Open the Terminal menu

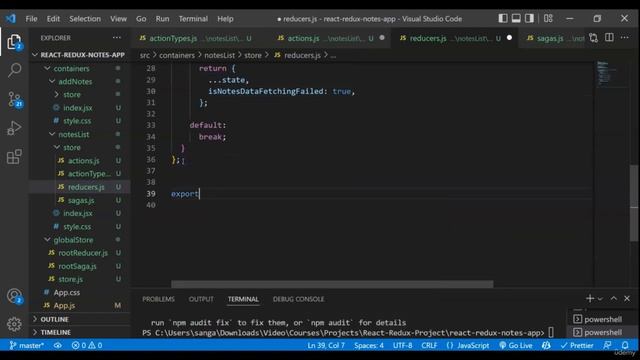point(193,19)
